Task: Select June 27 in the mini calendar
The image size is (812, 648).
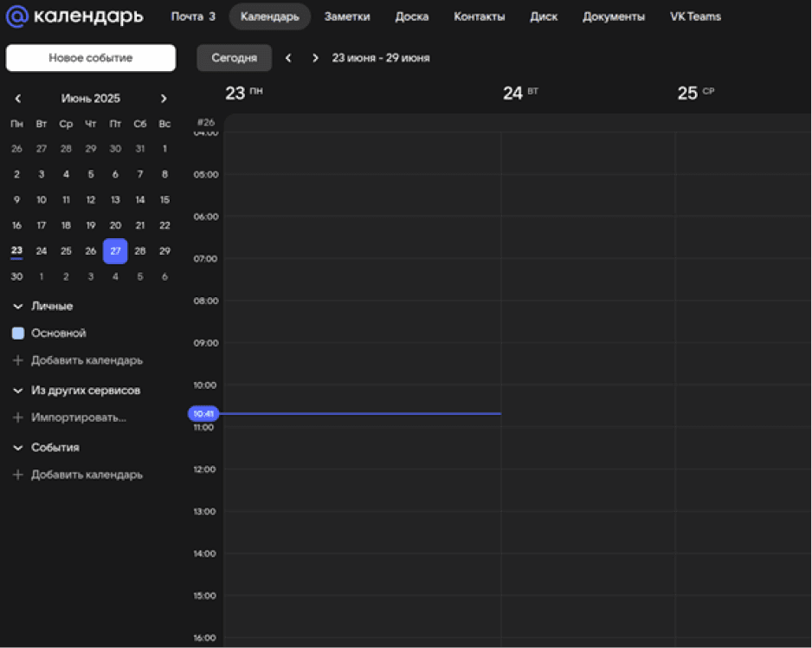Action: coord(115,251)
